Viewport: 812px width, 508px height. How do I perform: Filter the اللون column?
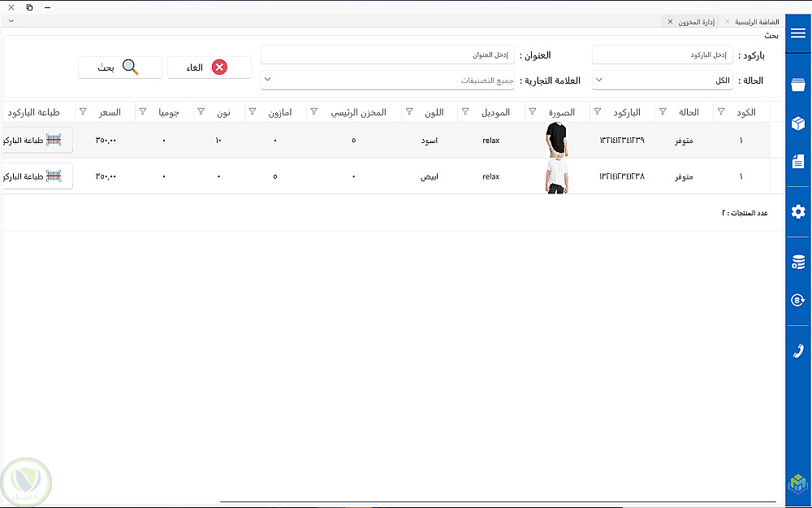pos(409,111)
